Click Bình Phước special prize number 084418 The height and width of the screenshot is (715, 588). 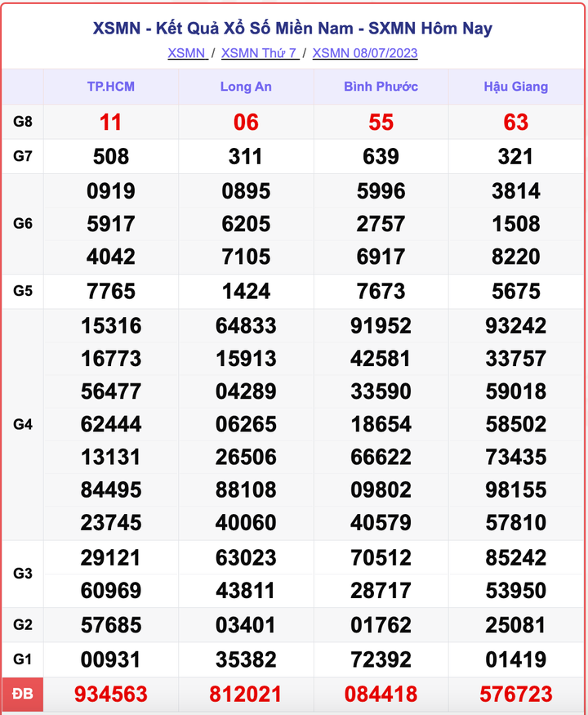tap(381, 695)
